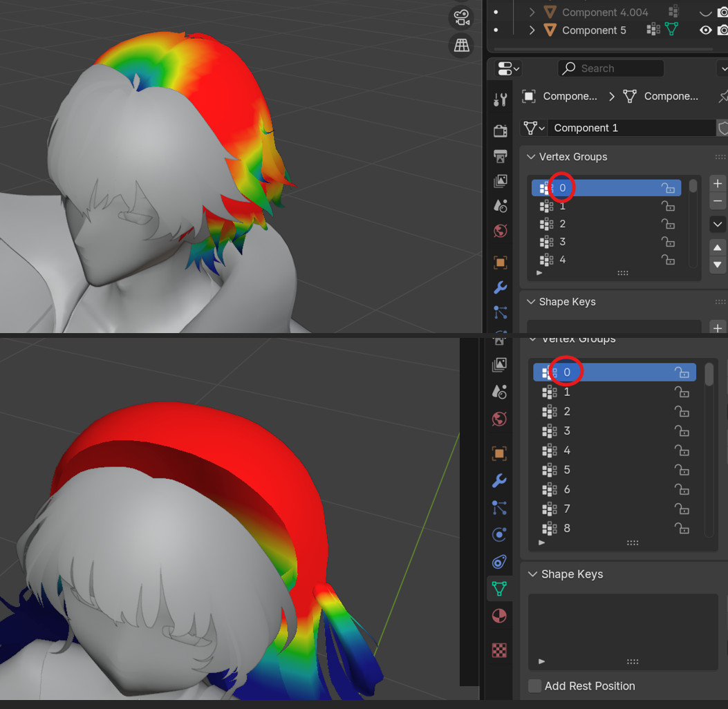The height and width of the screenshot is (709, 728).
Task: Select the World properties globe tab
Action: [500, 419]
